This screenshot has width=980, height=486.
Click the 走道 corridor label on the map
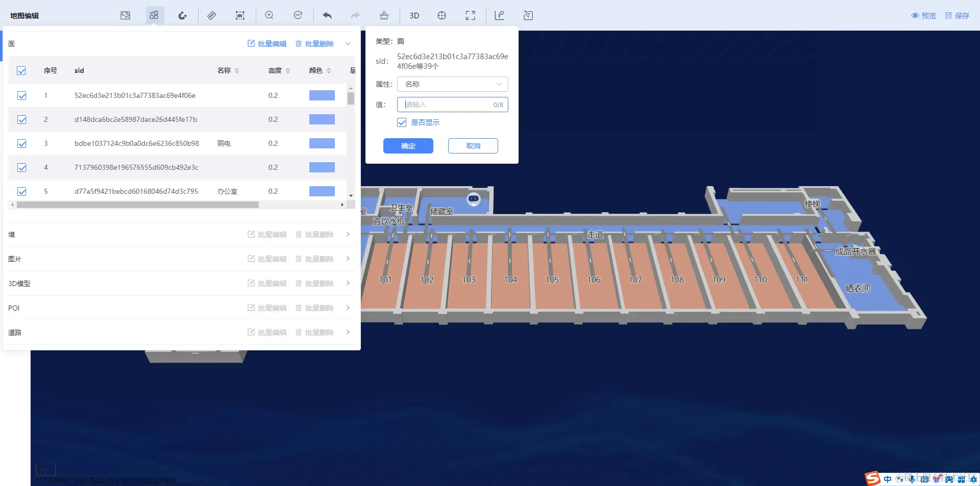coord(595,235)
